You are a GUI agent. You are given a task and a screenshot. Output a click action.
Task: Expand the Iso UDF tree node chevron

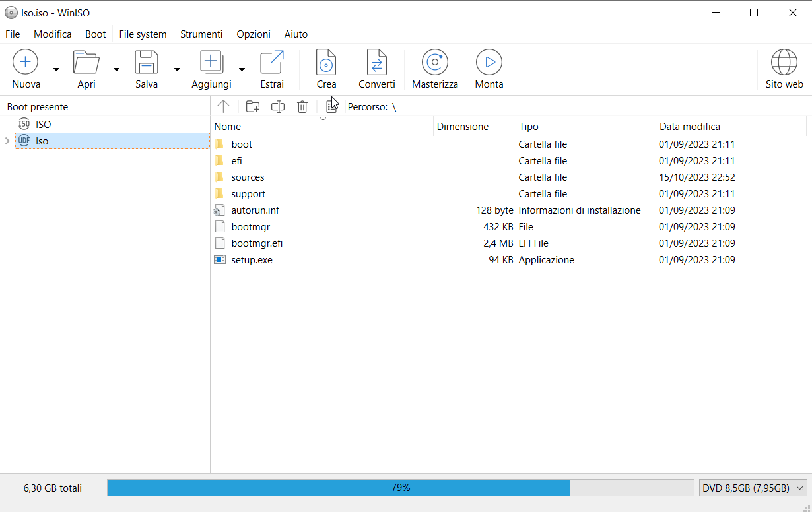click(7, 141)
